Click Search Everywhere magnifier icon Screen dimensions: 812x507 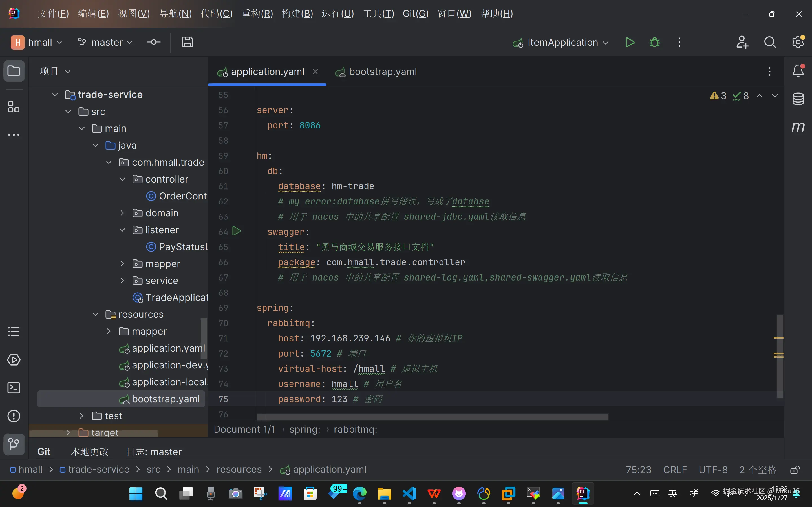click(770, 42)
